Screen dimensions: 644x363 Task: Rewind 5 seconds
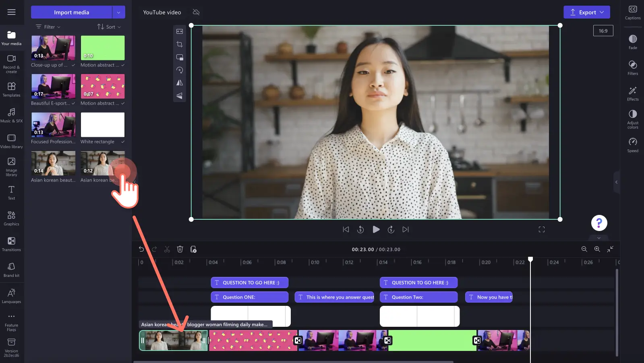click(x=360, y=229)
